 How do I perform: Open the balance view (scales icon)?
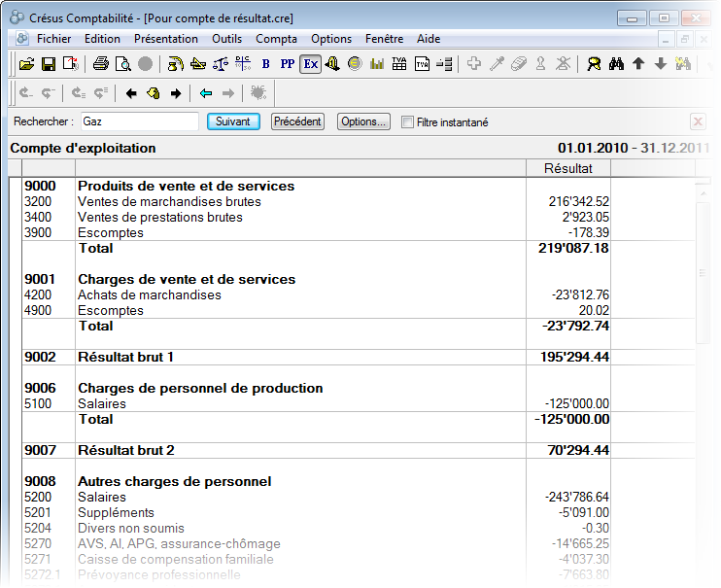221,64
